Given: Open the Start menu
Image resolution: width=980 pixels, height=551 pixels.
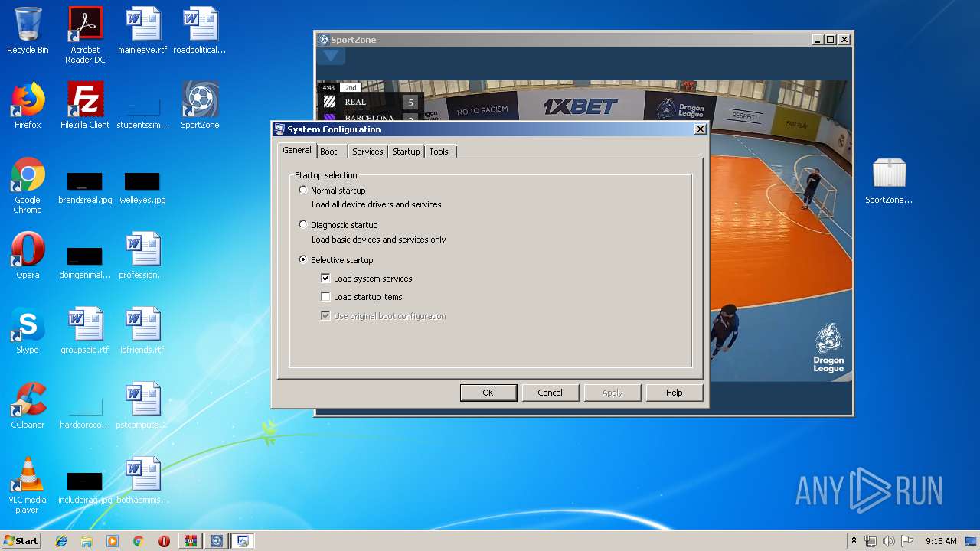Looking at the screenshot, I should pos(21,541).
